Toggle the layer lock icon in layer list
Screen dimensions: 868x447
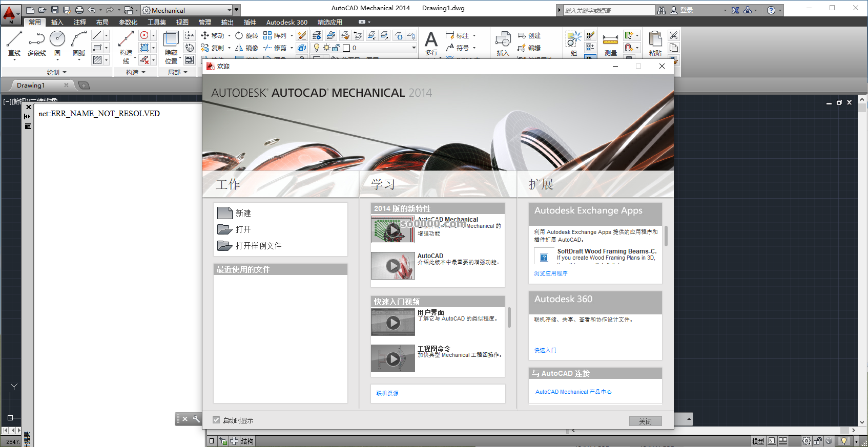click(x=336, y=48)
